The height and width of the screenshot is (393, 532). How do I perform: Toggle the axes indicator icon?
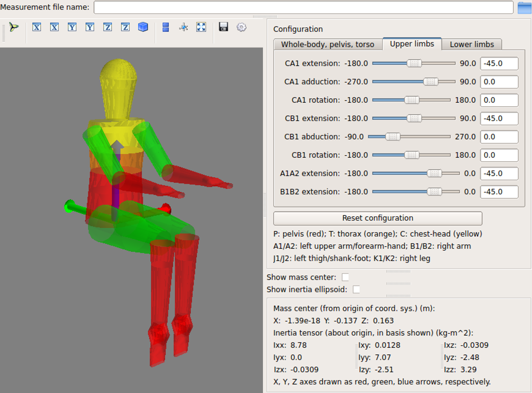(184, 27)
